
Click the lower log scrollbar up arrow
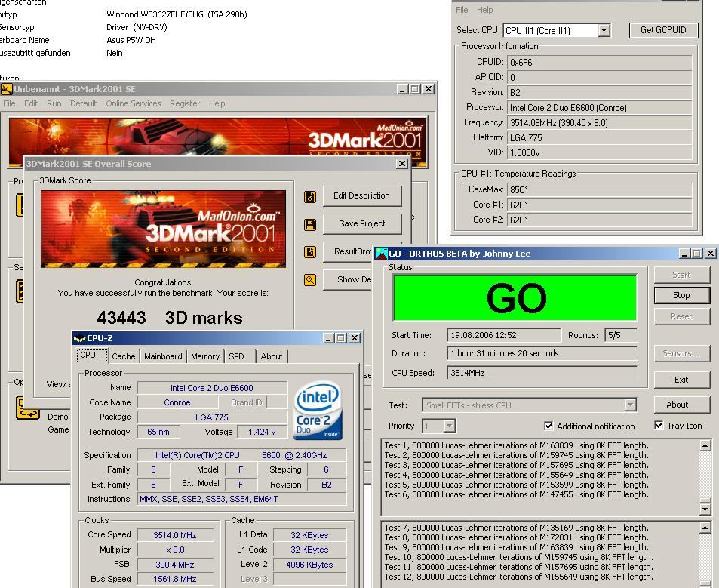[x=705, y=528]
